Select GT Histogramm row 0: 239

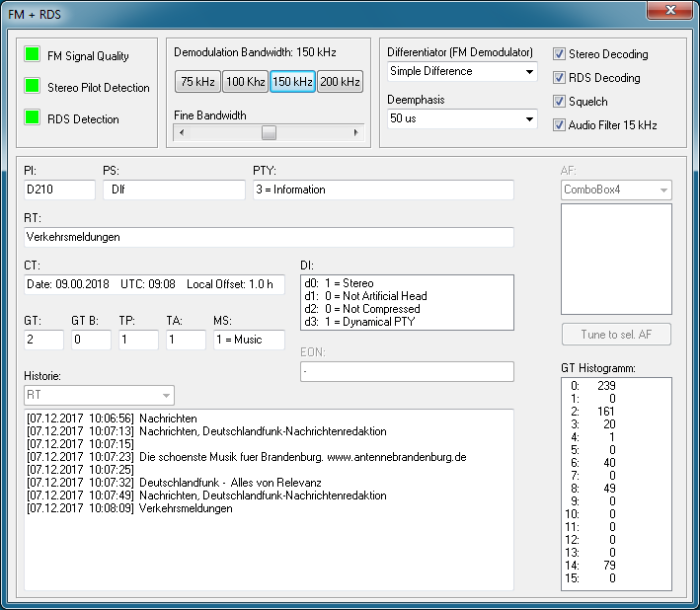pos(616,386)
